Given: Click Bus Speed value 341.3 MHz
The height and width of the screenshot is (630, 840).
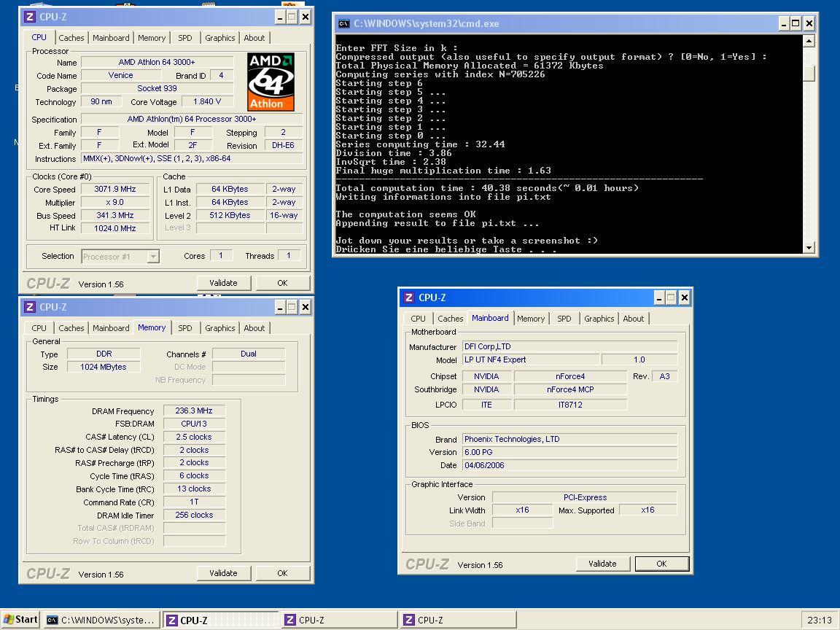Looking at the screenshot, I should pyautogui.click(x=115, y=215).
